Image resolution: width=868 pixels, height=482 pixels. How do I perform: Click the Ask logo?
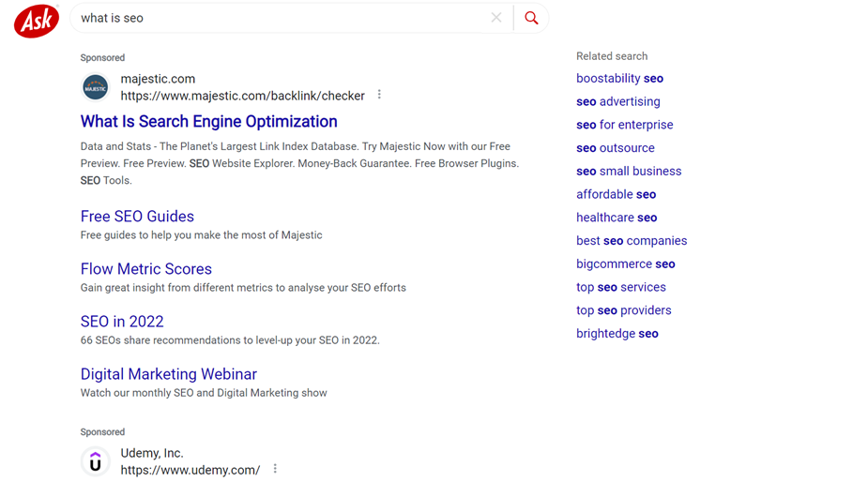(37, 21)
